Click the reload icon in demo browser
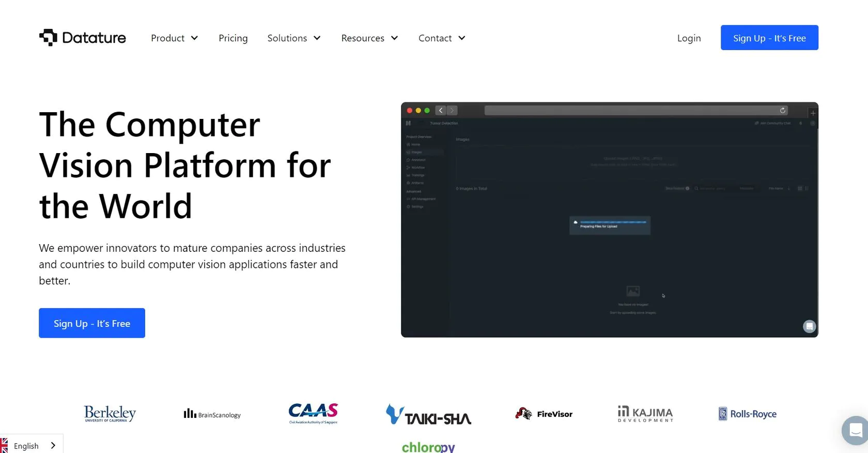 tap(783, 110)
